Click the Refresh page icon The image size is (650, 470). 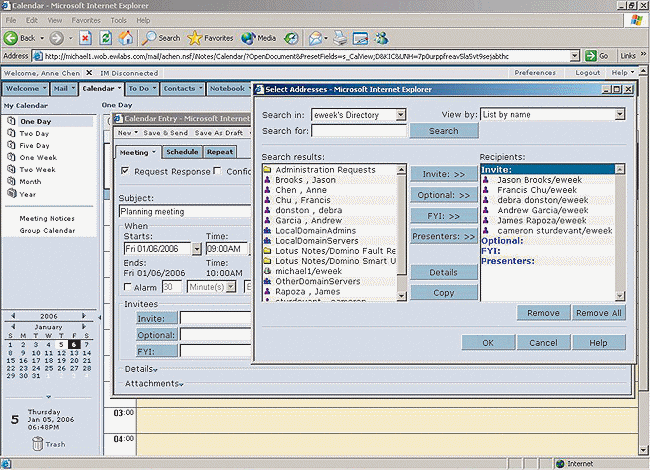pos(106,38)
